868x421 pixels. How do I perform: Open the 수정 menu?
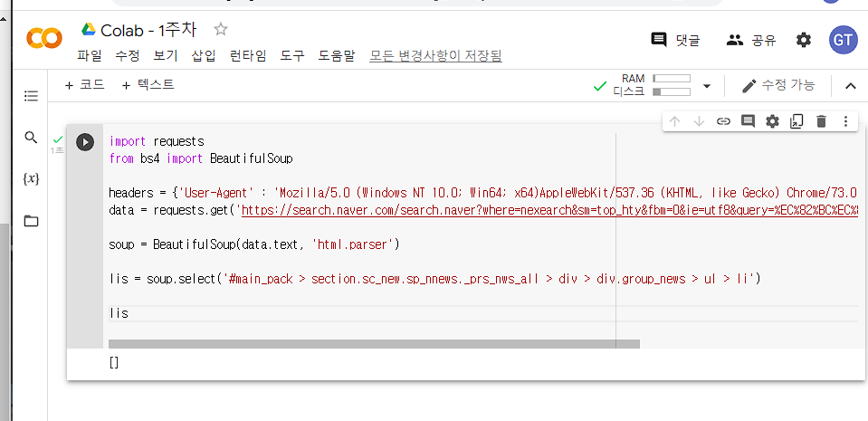pos(128,56)
